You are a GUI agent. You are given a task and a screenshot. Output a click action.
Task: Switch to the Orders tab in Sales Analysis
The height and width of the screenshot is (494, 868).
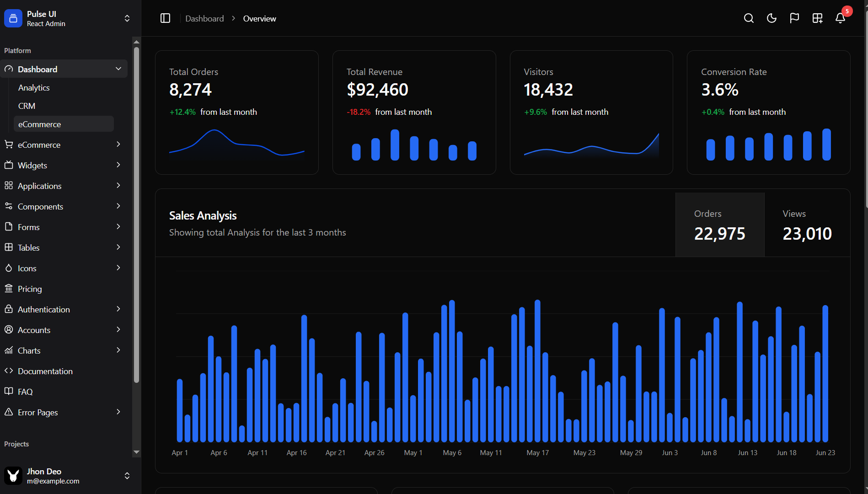(x=719, y=224)
